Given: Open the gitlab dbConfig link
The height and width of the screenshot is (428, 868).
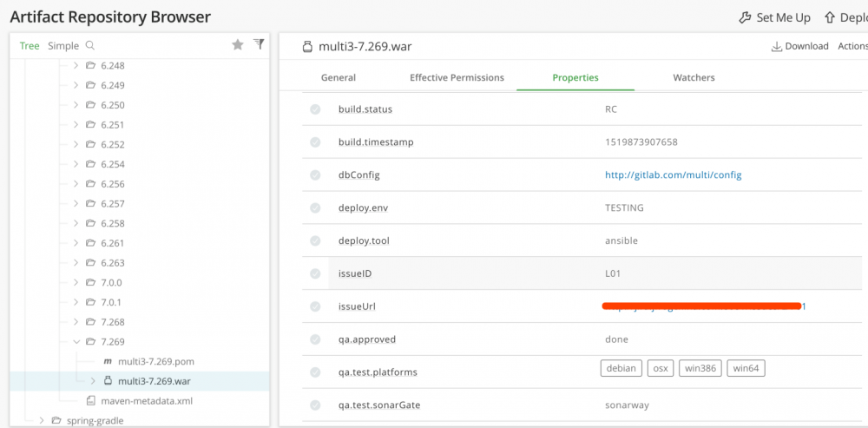Looking at the screenshot, I should 673,174.
